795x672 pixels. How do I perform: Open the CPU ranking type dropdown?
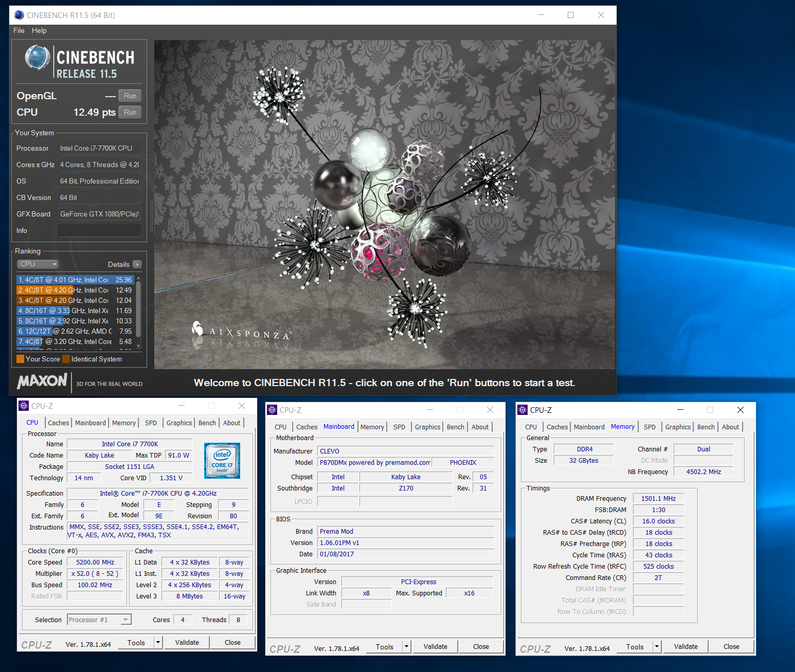pyautogui.click(x=38, y=264)
